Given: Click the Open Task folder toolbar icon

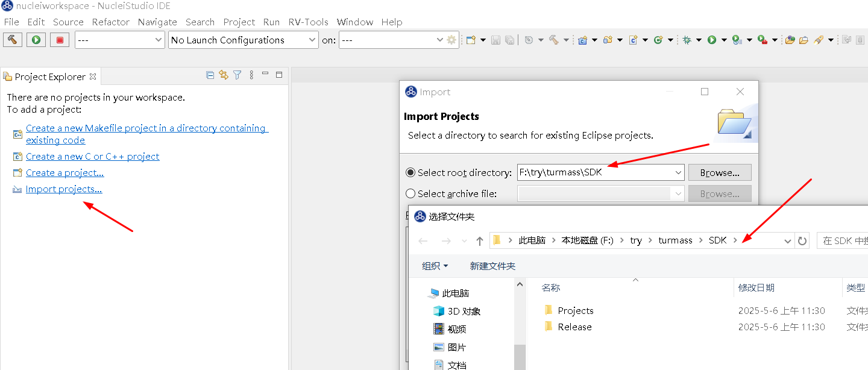Looking at the screenshot, I should tap(804, 40).
